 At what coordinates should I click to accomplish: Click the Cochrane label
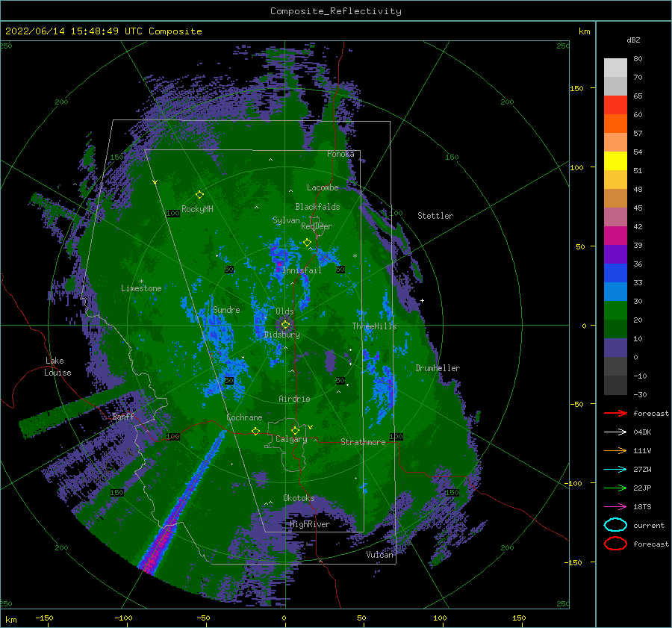(244, 417)
